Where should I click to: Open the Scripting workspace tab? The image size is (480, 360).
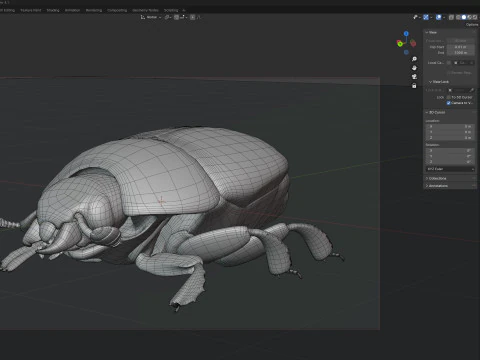point(171,10)
